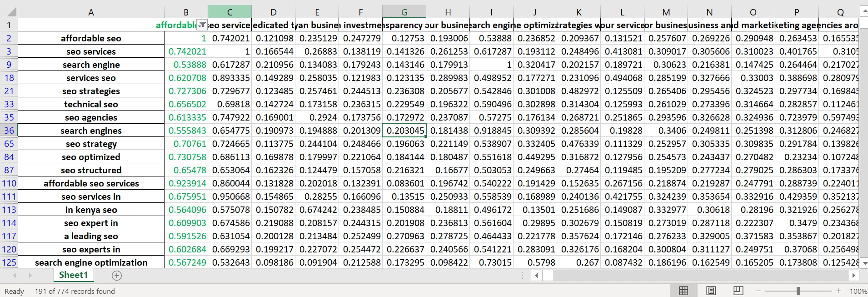Click value 0.918845 in column I
The image size is (868, 297).
click(x=491, y=131)
